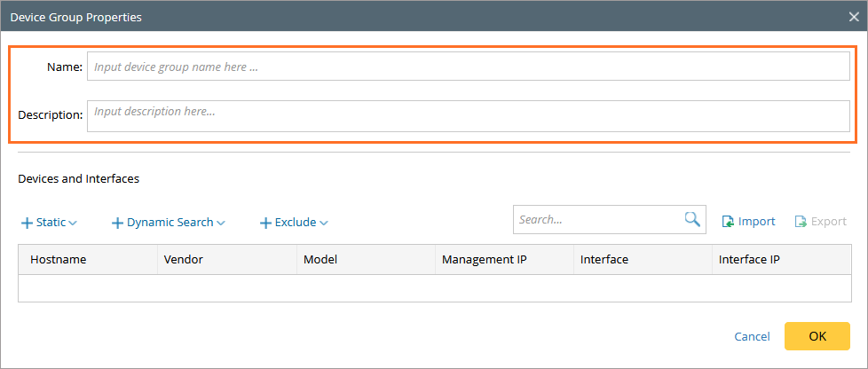This screenshot has height=369, width=868.
Task: Click the Import icon
Action: pos(728,222)
